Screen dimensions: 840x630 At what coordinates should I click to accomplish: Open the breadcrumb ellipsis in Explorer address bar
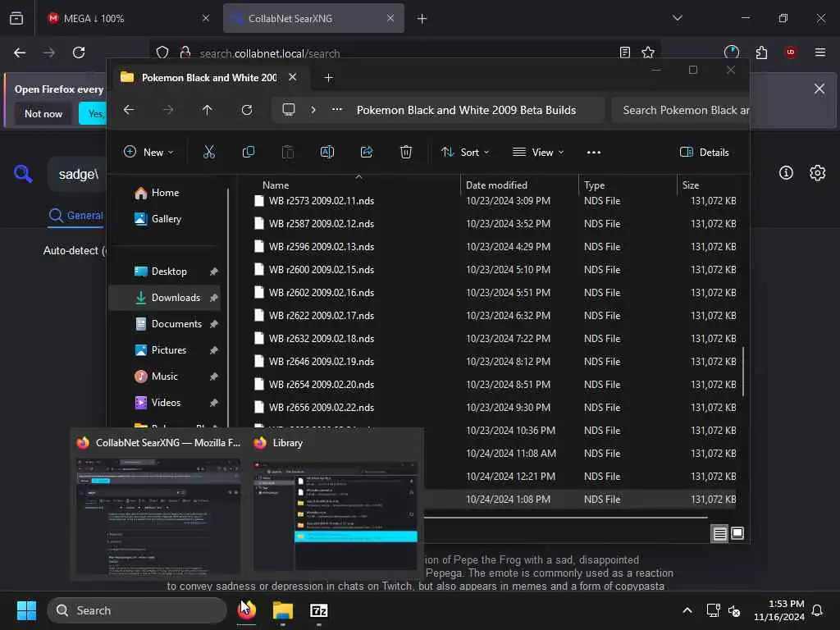coord(337,109)
